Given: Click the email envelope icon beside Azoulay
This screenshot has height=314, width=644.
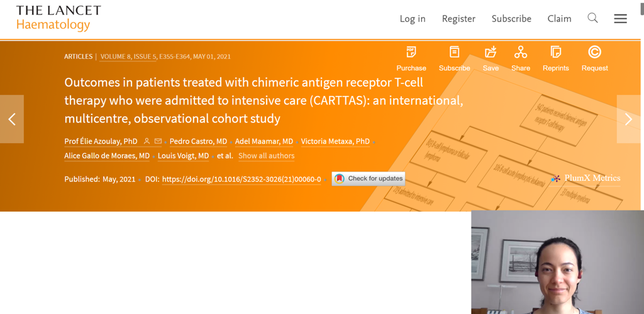Looking at the screenshot, I should [x=158, y=141].
